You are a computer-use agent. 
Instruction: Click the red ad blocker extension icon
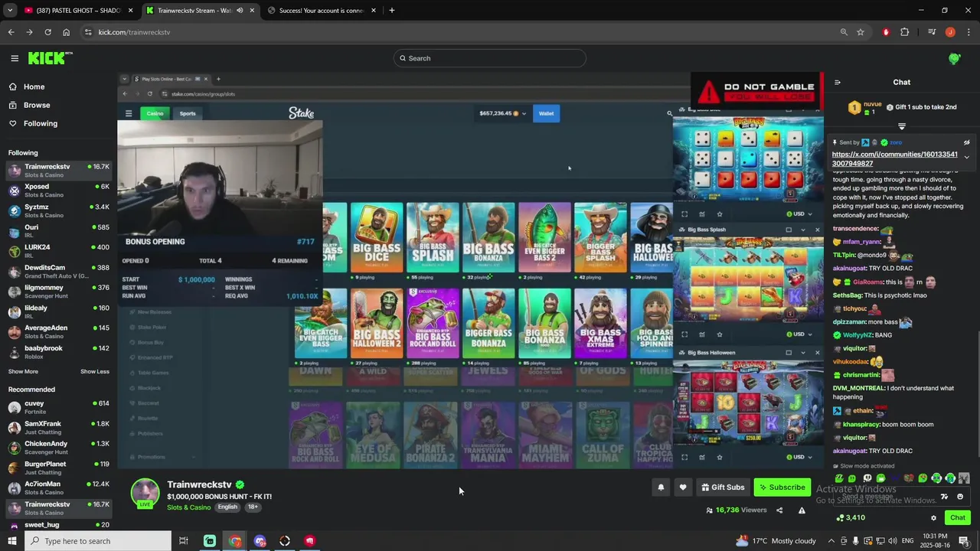pos(886,32)
